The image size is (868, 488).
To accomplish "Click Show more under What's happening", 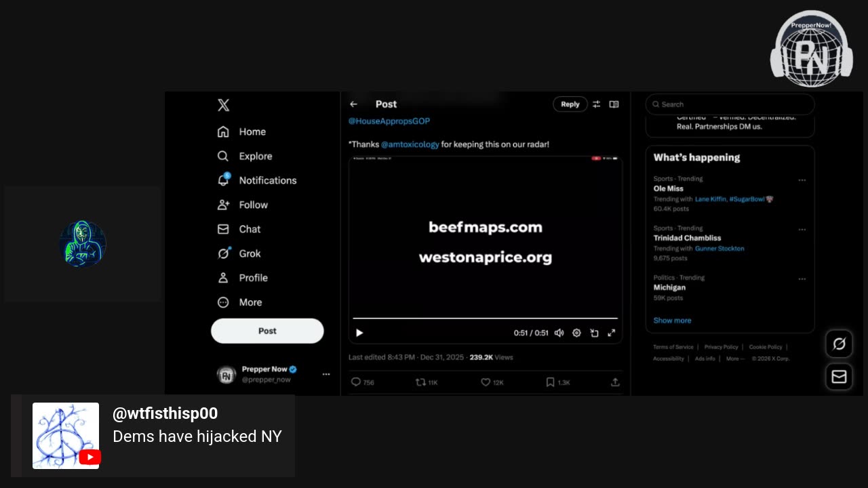I will [x=672, y=321].
